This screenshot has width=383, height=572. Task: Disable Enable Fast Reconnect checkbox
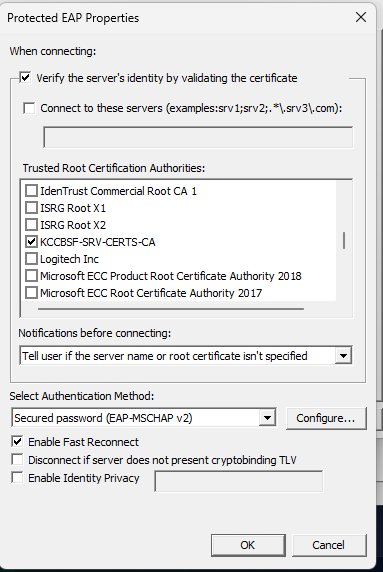(17, 441)
